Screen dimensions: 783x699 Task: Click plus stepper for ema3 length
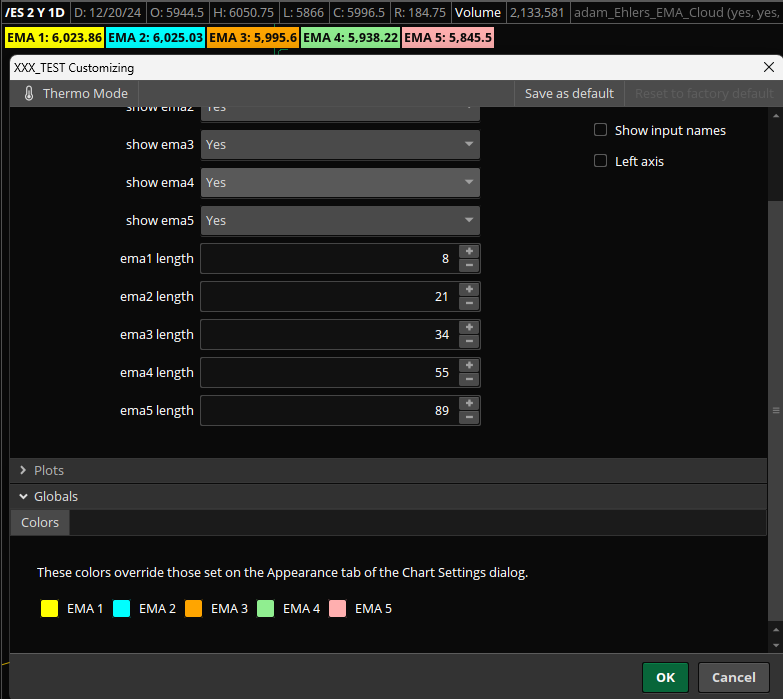469,328
